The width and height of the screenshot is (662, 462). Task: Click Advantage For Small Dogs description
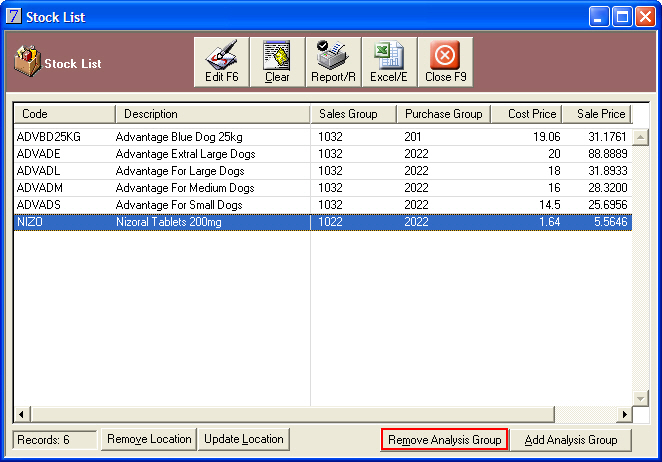pos(179,205)
